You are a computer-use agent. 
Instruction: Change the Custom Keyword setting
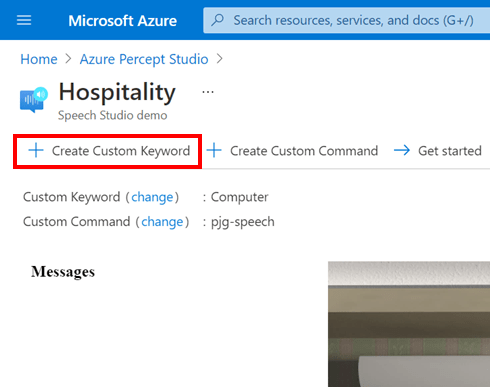(x=152, y=197)
